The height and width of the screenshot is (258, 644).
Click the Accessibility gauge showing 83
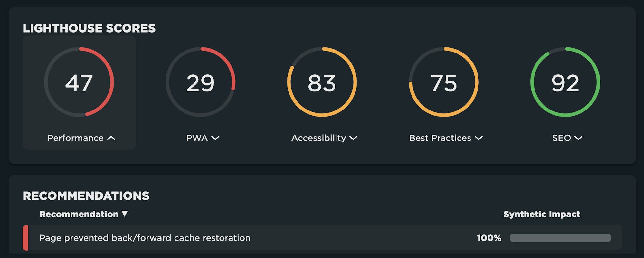coord(322,82)
